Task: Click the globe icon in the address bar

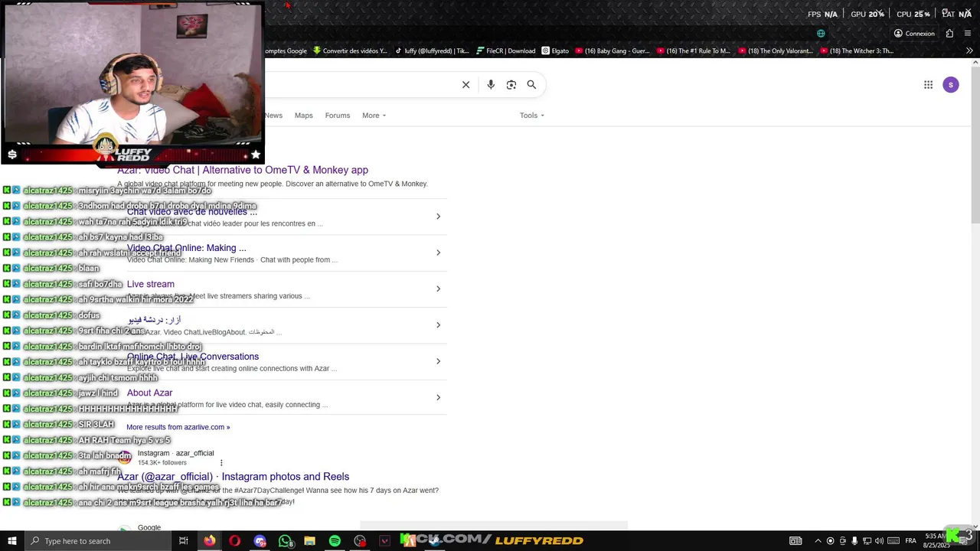Action: 821,34
